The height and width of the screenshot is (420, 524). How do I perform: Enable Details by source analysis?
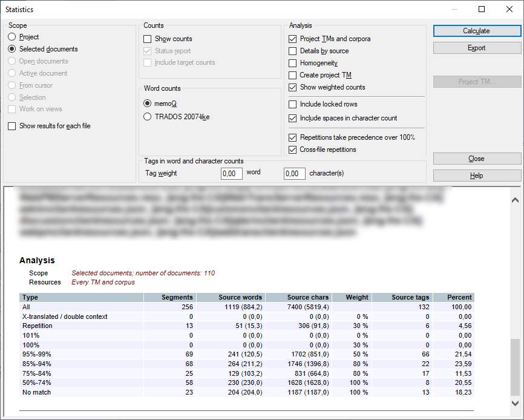pos(293,50)
